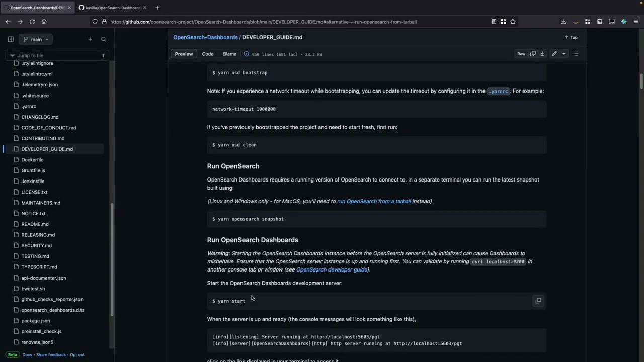644x362 pixels.
Task: Open Jenkinsfile in the file tree
Action: coord(33,182)
